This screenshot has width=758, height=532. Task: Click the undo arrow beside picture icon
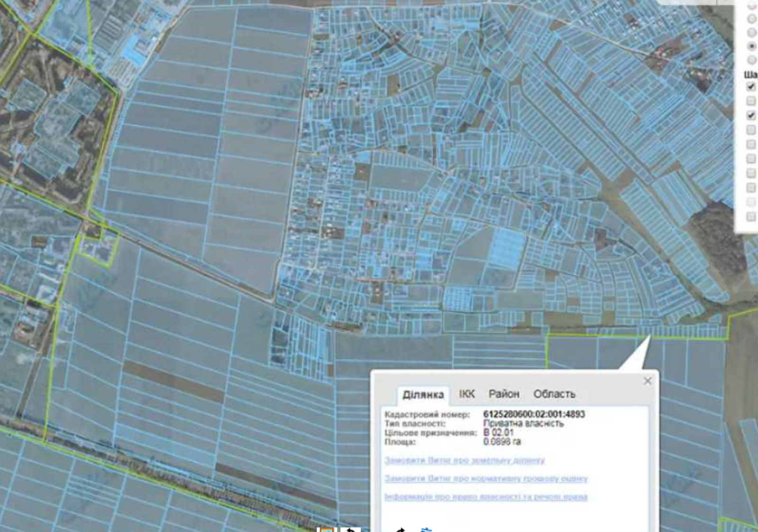tap(351, 530)
